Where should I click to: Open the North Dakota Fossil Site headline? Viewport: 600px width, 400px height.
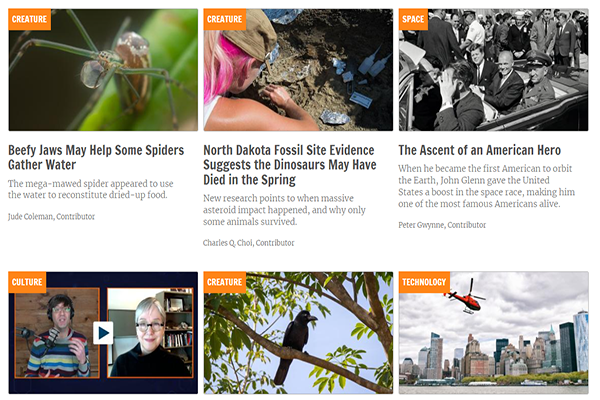pos(290,165)
